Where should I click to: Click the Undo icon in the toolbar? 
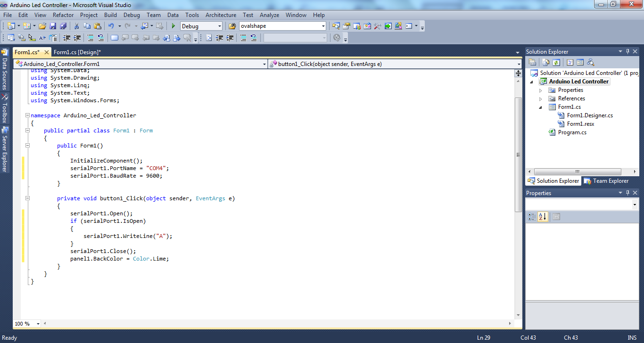point(111,26)
